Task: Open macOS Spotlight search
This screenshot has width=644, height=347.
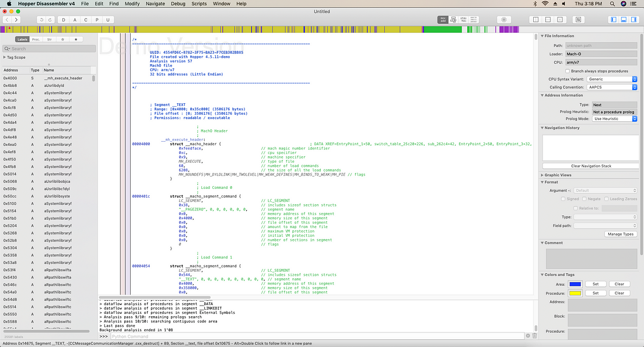Action: (x=612, y=3)
